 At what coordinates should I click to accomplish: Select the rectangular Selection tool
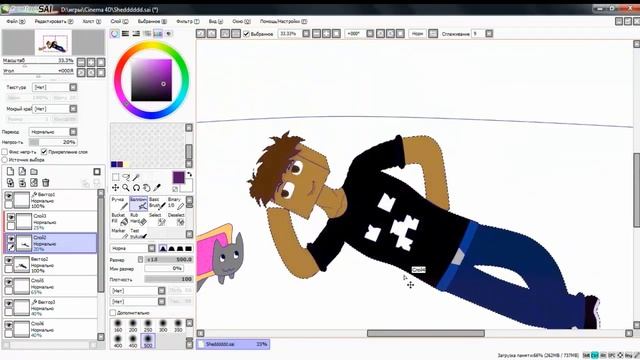point(116,177)
